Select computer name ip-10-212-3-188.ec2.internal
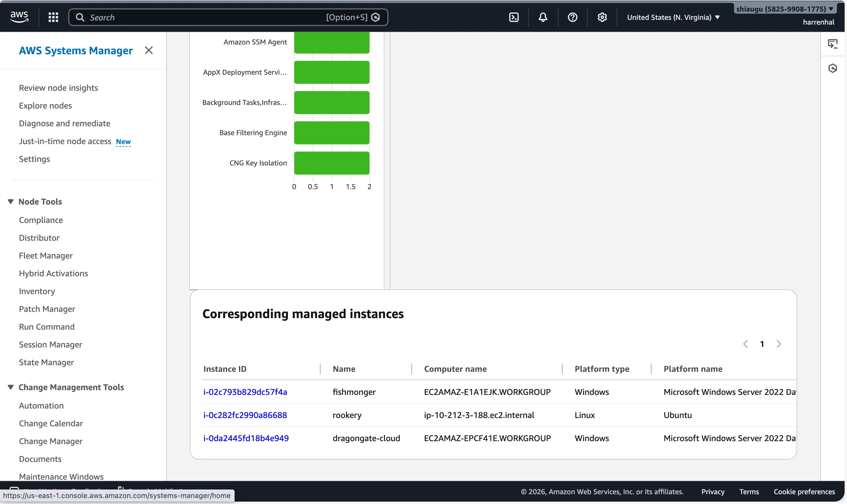847x504 pixels. (x=479, y=415)
